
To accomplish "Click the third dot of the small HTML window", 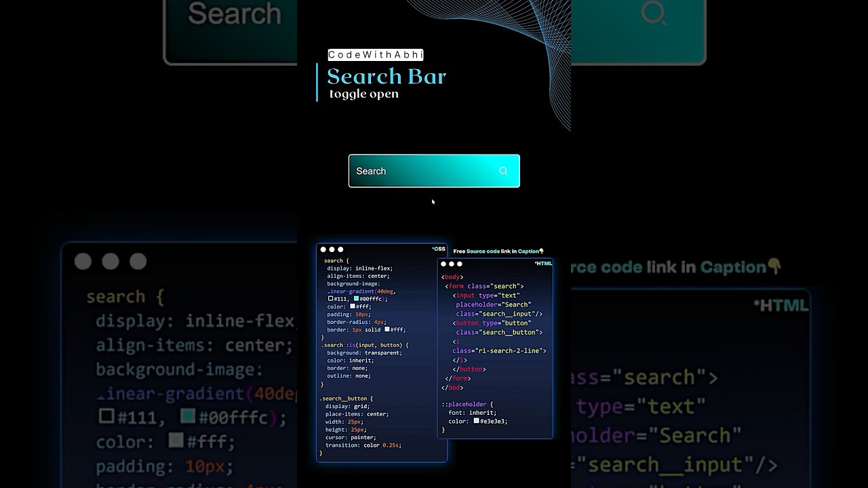I will pos(460,264).
